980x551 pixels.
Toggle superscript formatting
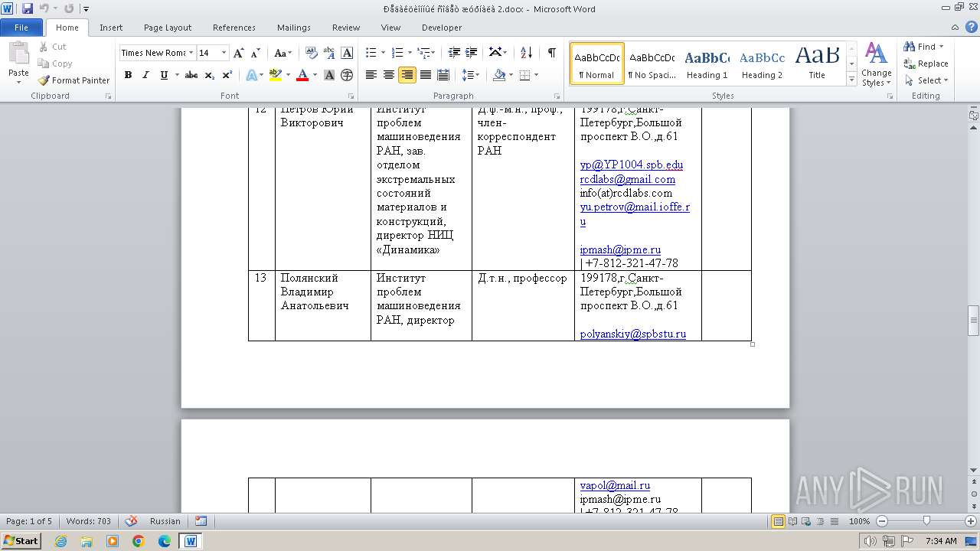coord(227,75)
